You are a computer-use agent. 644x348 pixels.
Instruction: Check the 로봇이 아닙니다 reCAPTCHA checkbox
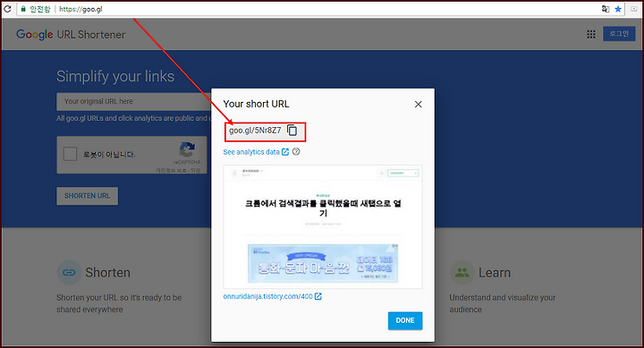tap(71, 155)
